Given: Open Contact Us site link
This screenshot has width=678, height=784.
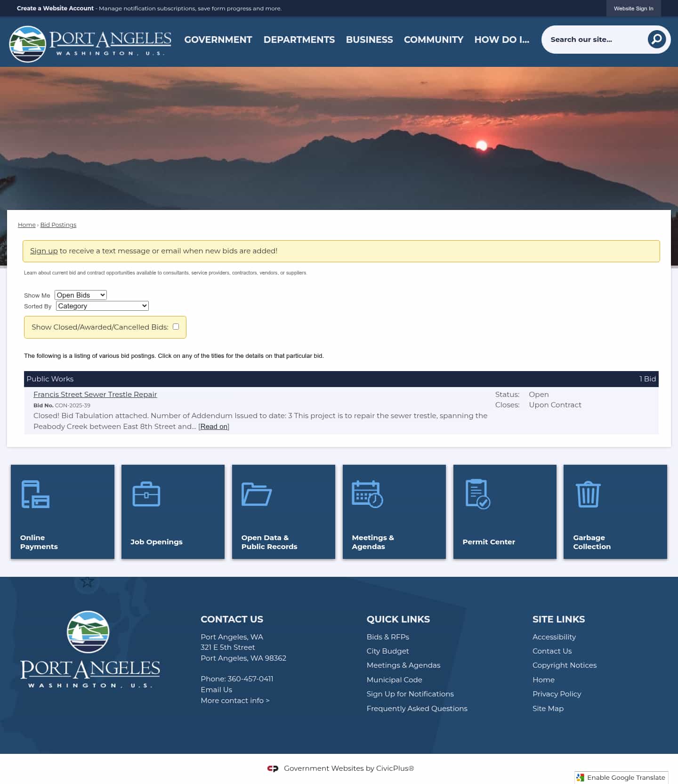Looking at the screenshot, I should (x=552, y=651).
